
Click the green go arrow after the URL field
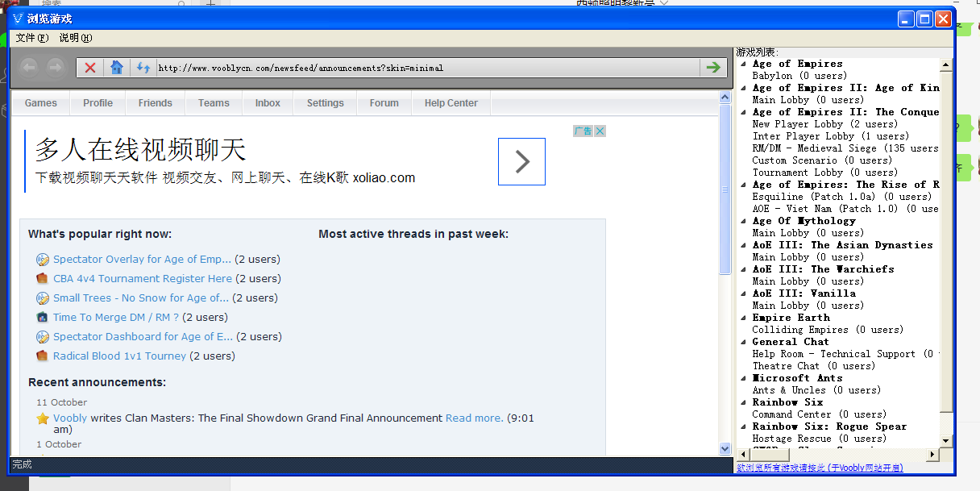click(x=713, y=67)
